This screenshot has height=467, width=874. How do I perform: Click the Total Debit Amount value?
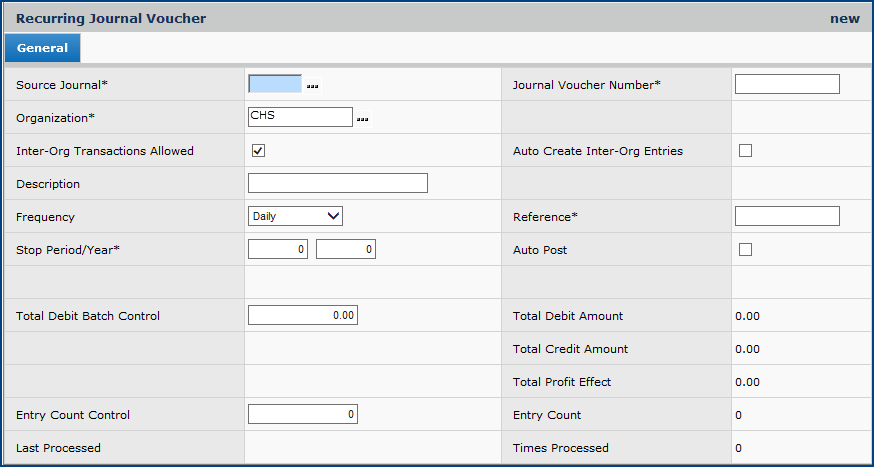(747, 316)
